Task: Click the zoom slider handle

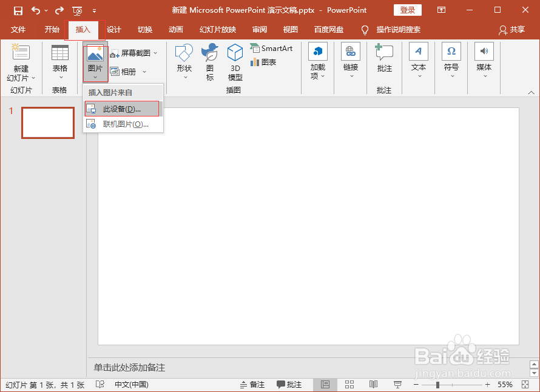Action: (437, 385)
